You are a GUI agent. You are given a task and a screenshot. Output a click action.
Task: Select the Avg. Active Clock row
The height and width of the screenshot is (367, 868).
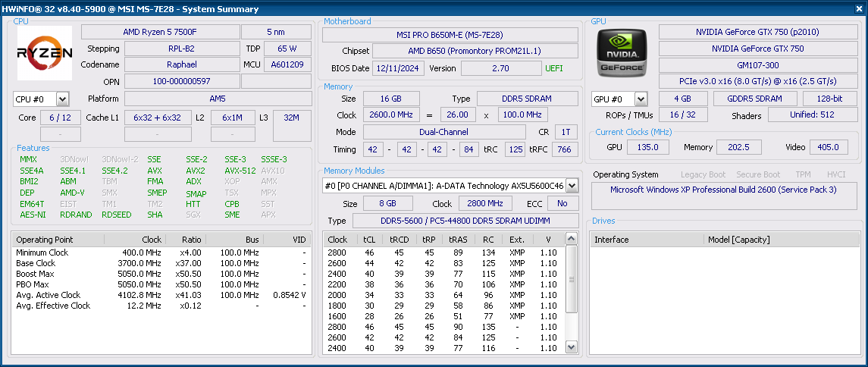[49, 295]
